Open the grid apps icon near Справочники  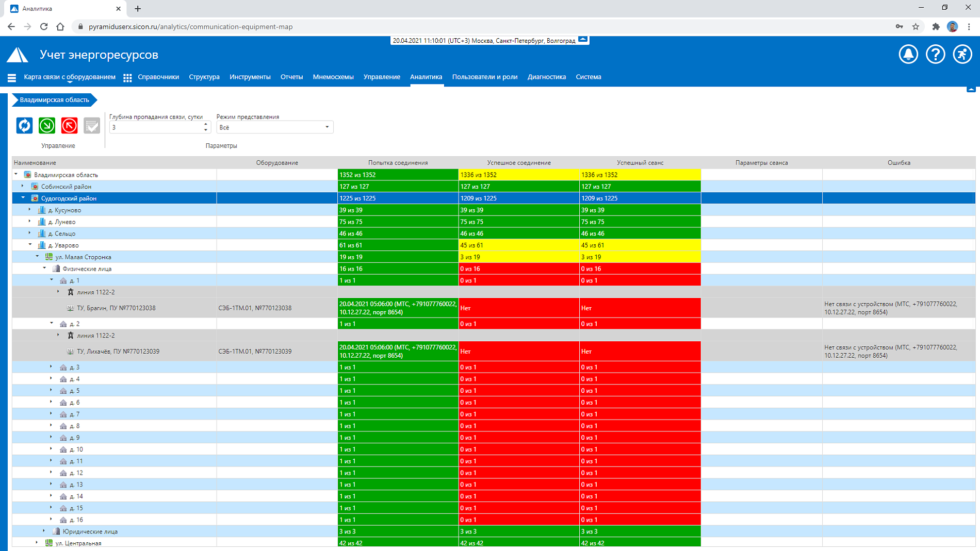127,77
